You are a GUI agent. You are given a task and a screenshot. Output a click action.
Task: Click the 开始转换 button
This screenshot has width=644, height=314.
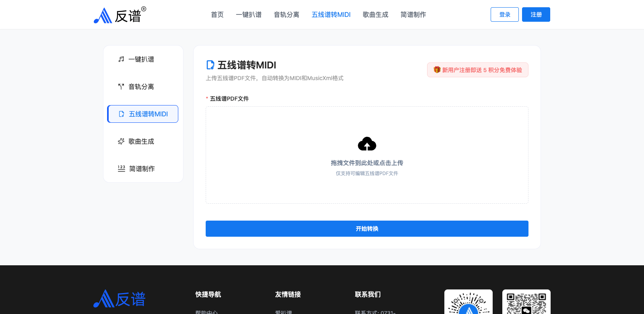[x=367, y=229]
